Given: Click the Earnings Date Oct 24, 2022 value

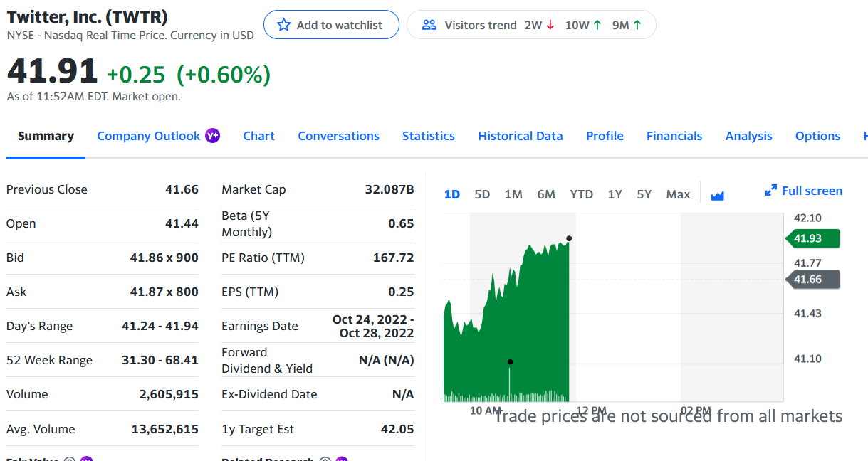Looking at the screenshot, I should click(x=373, y=326).
